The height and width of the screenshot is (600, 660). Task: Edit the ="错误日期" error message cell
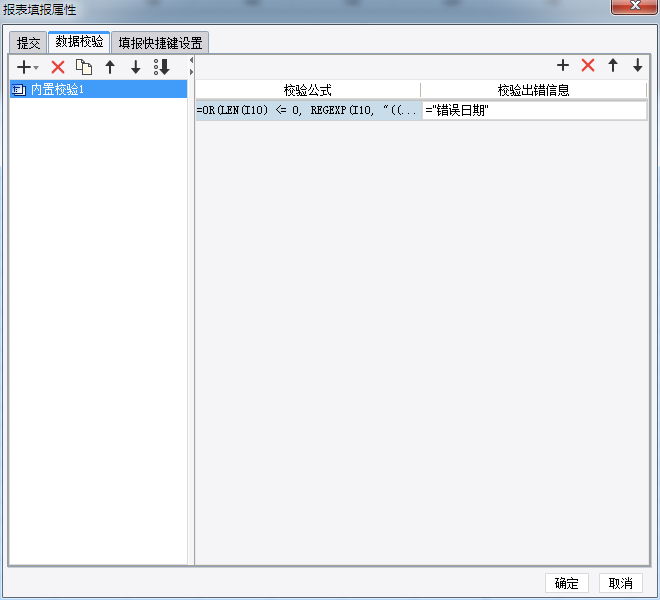pos(535,110)
